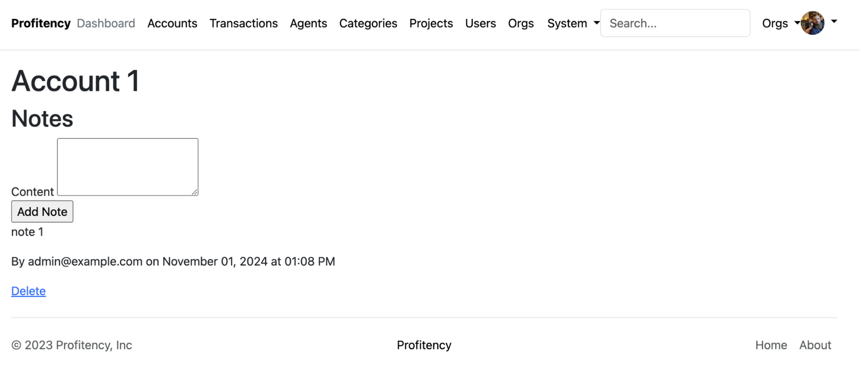Viewport: 868px width, 387px height.
Task: Select Categories in the navbar
Action: pyautogui.click(x=368, y=23)
